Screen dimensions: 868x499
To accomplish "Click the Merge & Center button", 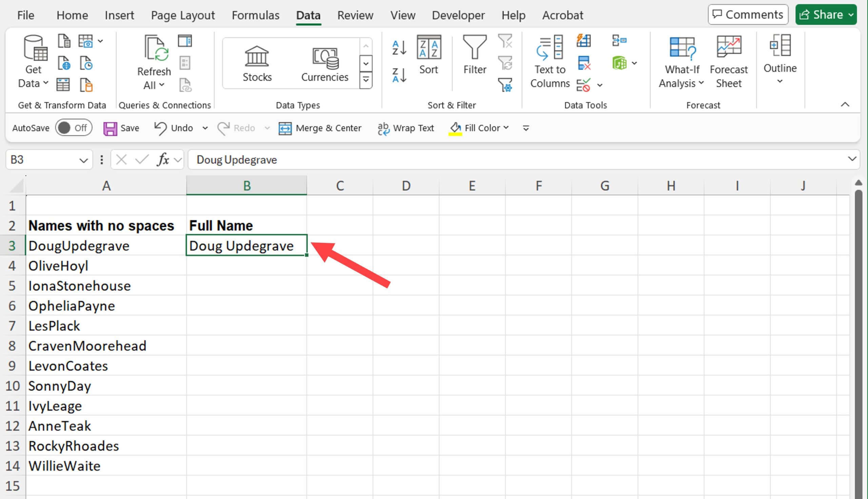I will coord(320,128).
